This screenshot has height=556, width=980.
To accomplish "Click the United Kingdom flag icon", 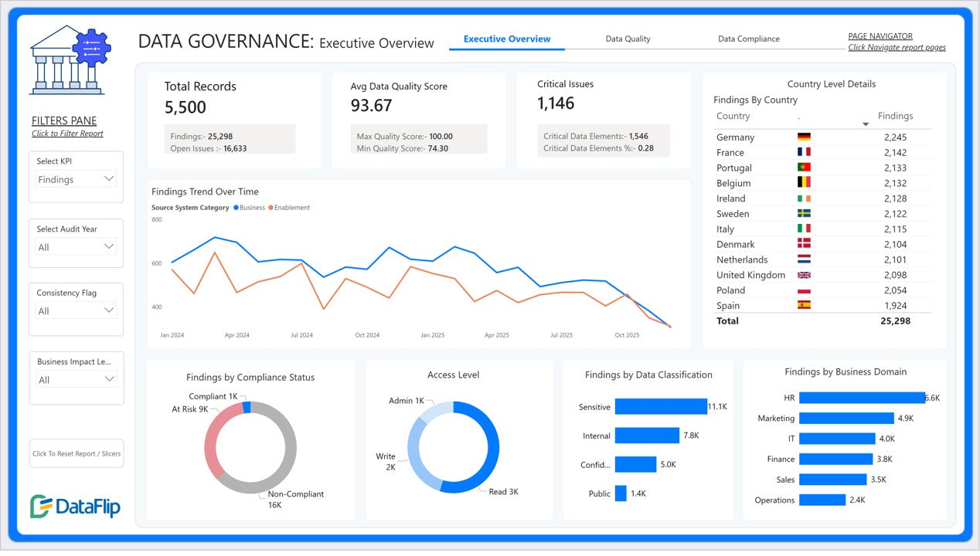I will 804,275.
